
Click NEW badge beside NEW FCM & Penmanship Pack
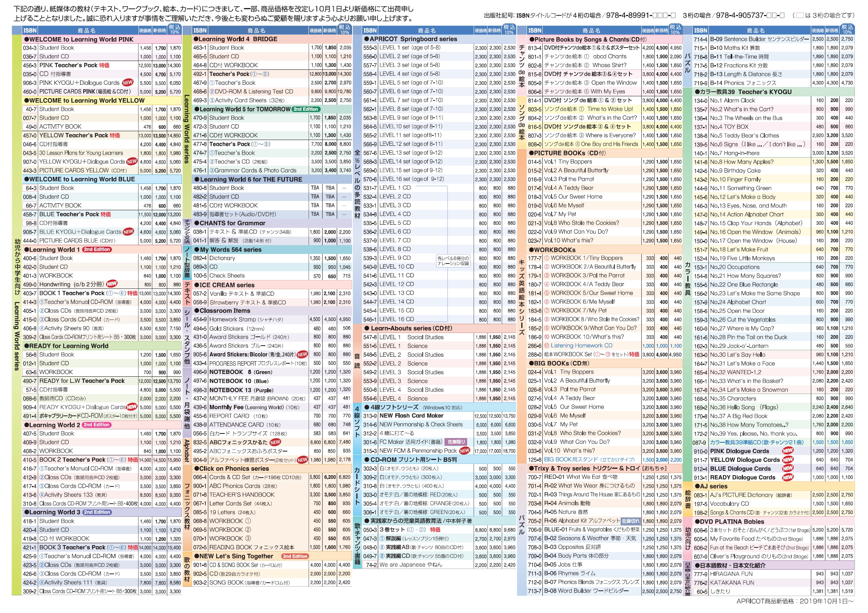tap(464, 451)
